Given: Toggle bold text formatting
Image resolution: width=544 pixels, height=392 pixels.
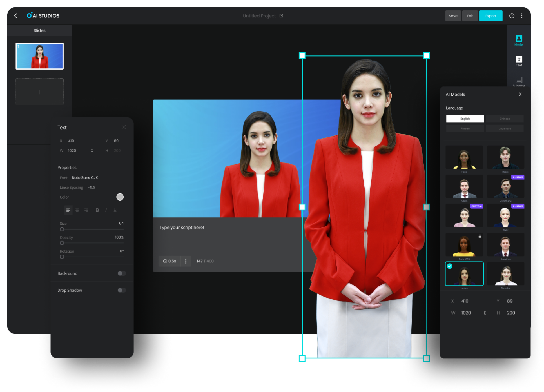Looking at the screenshot, I should tap(97, 210).
